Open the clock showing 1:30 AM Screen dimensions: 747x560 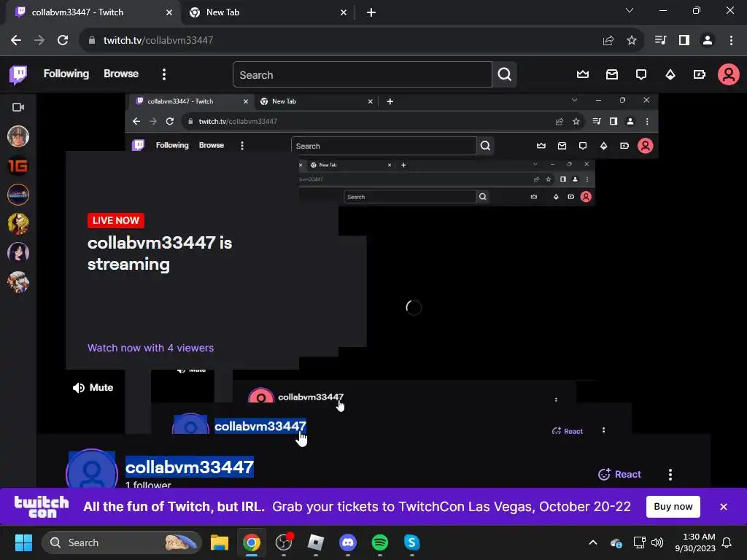[x=695, y=542]
